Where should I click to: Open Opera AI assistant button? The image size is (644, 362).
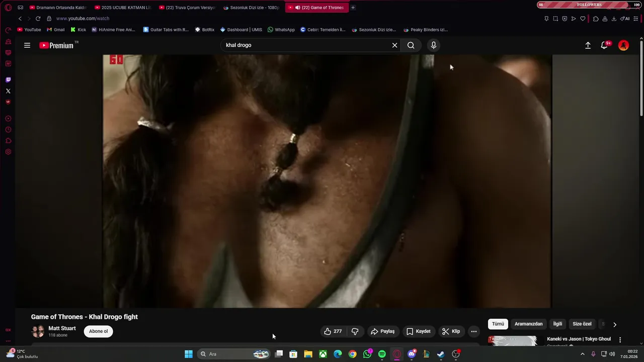625,19
